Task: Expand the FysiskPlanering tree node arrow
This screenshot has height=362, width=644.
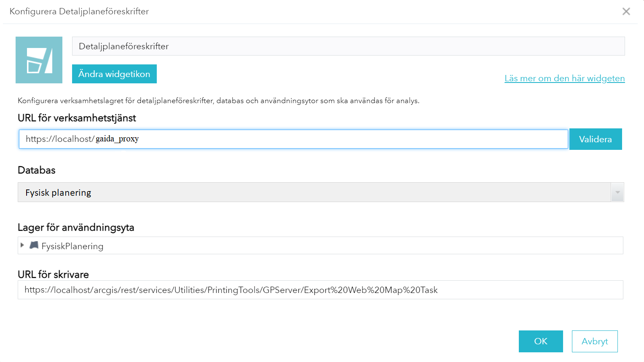Action: 22,245
